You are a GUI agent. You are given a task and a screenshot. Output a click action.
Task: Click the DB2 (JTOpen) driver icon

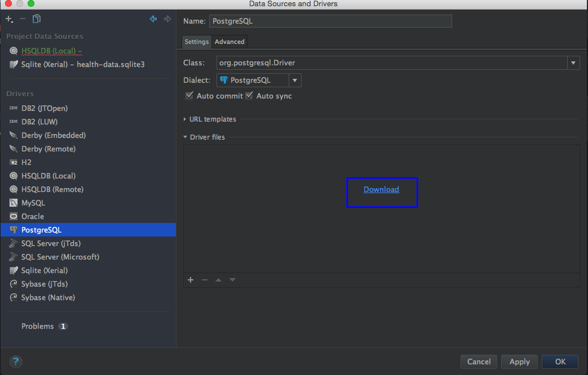pos(14,108)
